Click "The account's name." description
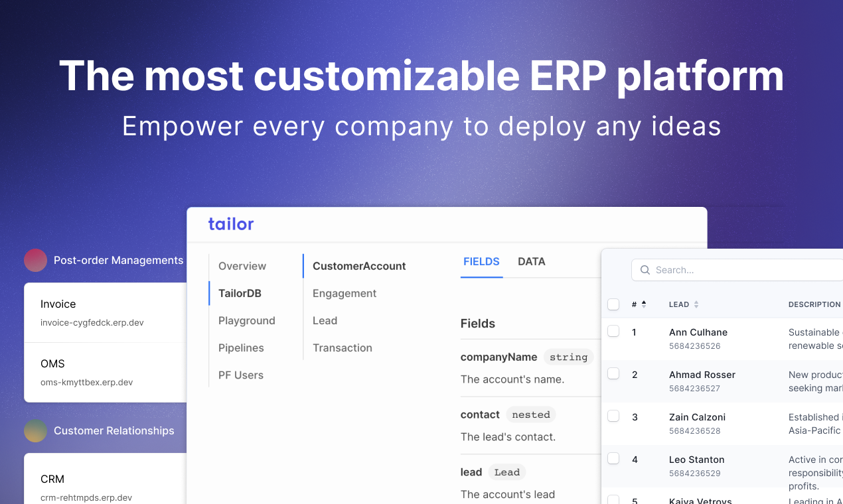 click(x=512, y=379)
